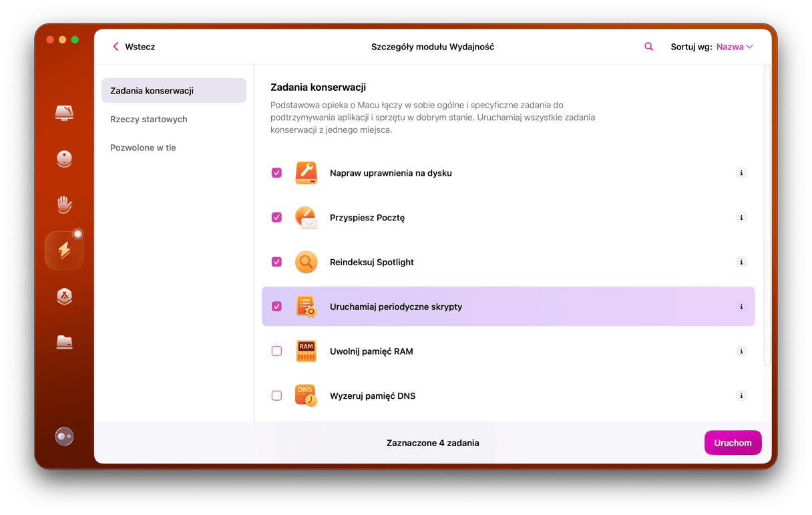Select the Uwolnij pamięć RAM label
This screenshot has width=812, height=515.
coord(371,351)
